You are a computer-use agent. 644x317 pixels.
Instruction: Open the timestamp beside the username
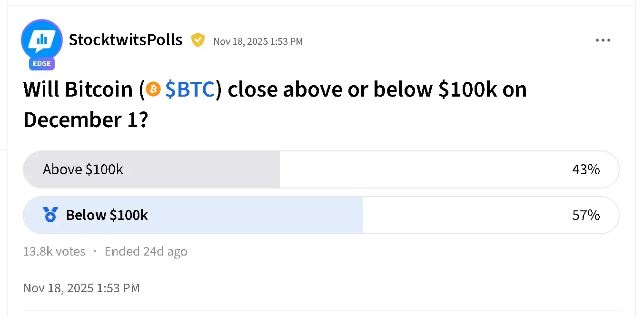[258, 41]
